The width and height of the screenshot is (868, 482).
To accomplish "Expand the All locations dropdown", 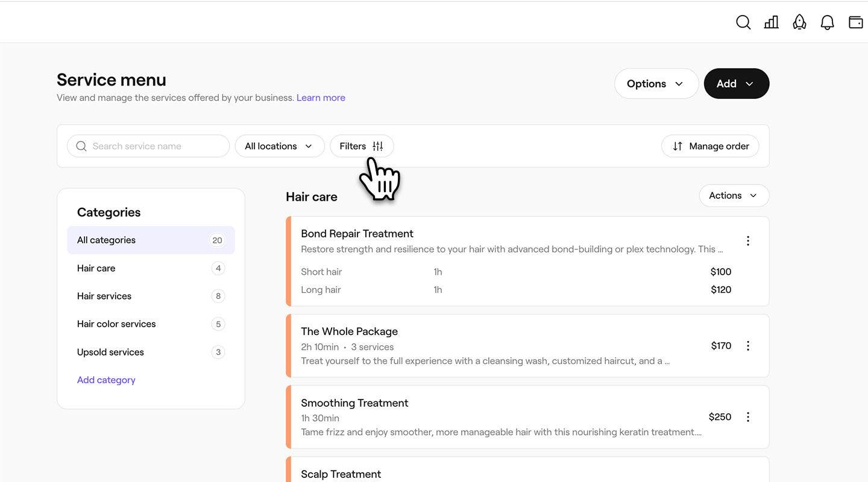I will (279, 146).
